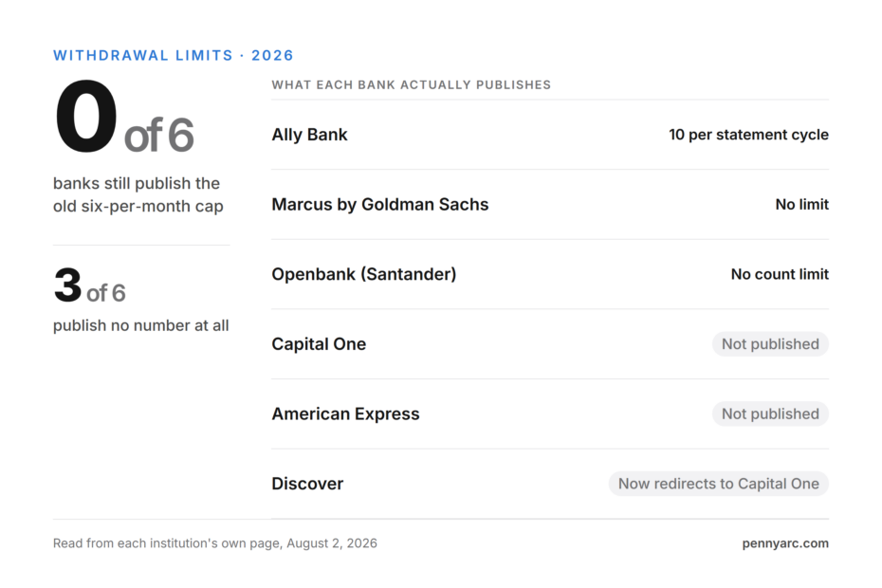Screen dimensions: 882x588
Task: Click the 'No limit' value for Marcus
Action: pyautogui.click(x=801, y=204)
